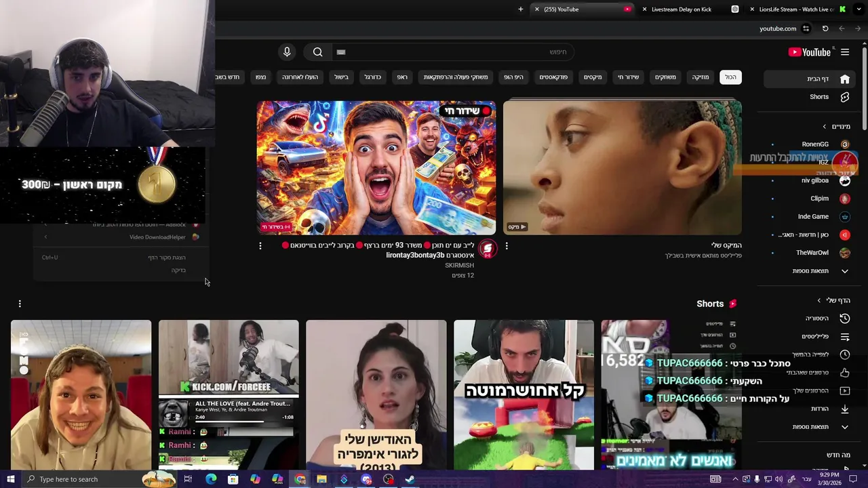Select the בישול filter chip

[341, 77]
